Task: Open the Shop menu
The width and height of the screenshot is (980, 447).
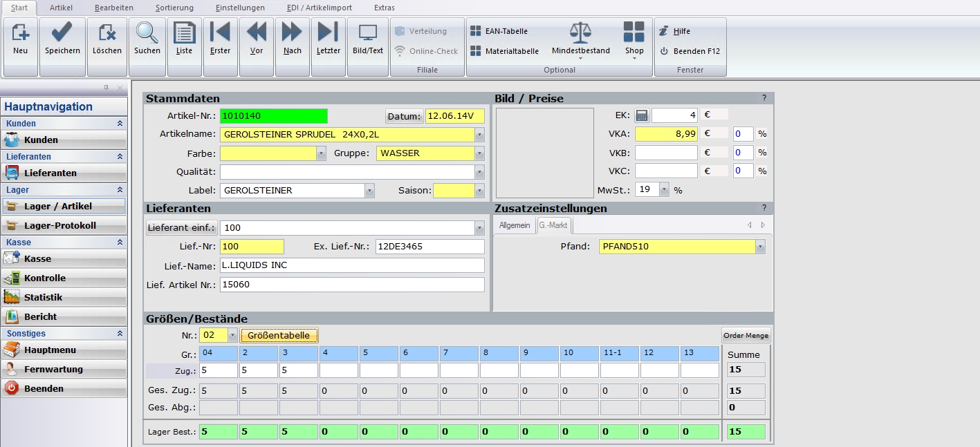Action: [634, 40]
